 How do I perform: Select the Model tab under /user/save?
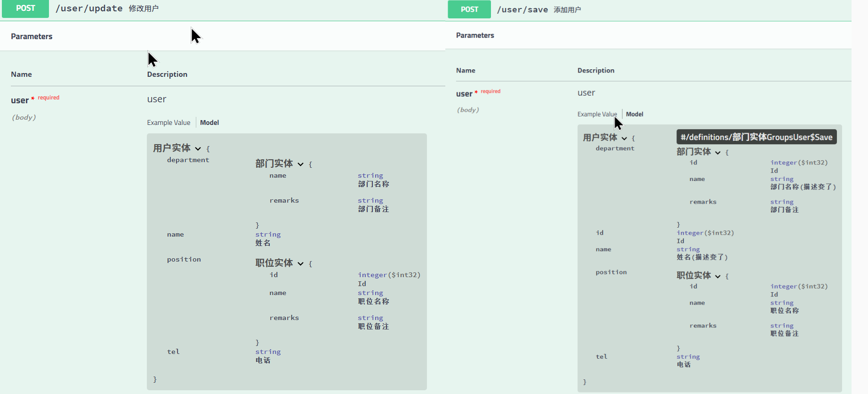635,114
